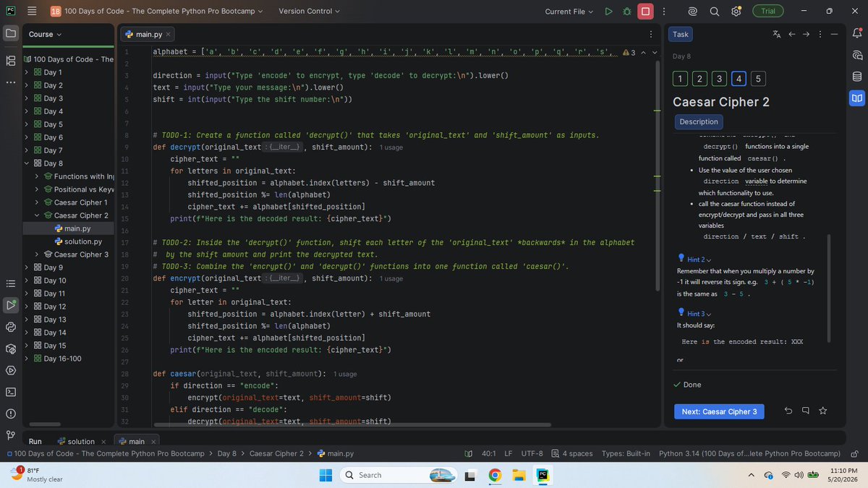Viewport: 868px width, 488px height.
Task: Reset the task with the undo arrow icon
Action: click(x=788, y=411)
